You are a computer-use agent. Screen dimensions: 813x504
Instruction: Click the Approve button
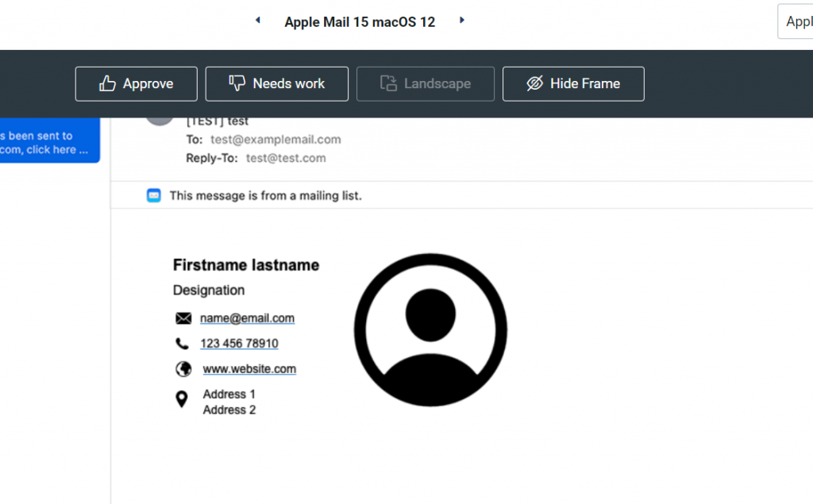pos(137,84)
